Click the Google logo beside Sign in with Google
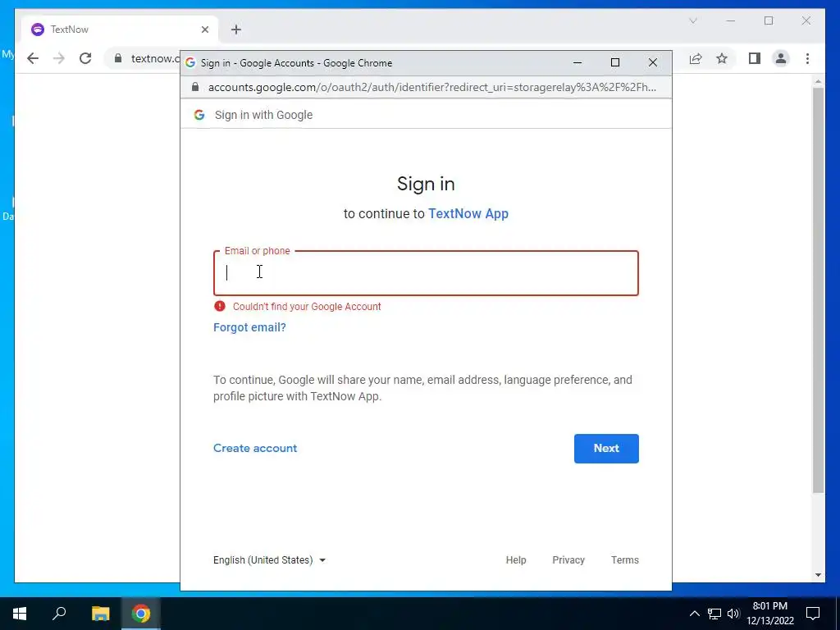The height and width of the screenshot is (630, 840). 199,115
